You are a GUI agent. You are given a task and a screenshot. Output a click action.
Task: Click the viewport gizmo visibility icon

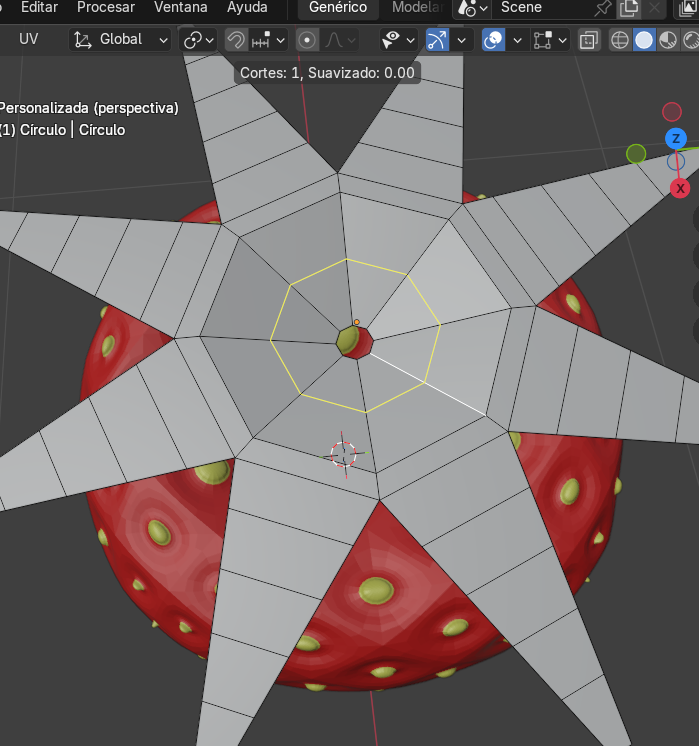438,40
